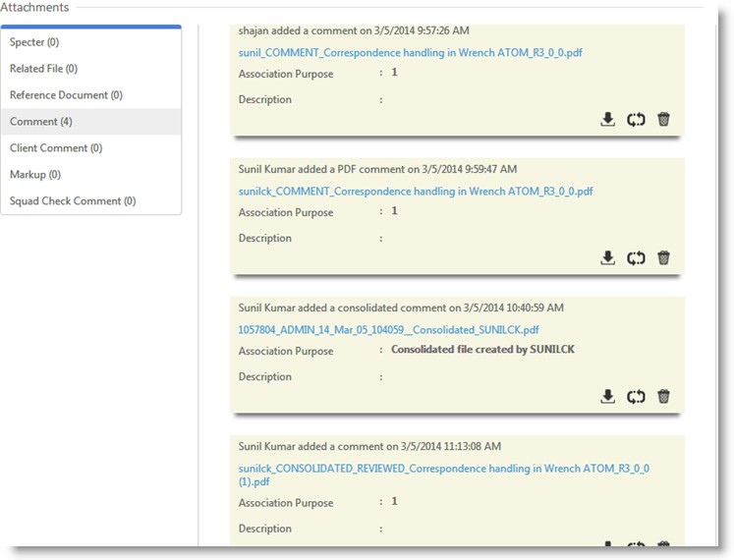
Task: Switch to Client Comment (0) tab
Action: coord(90,148)
